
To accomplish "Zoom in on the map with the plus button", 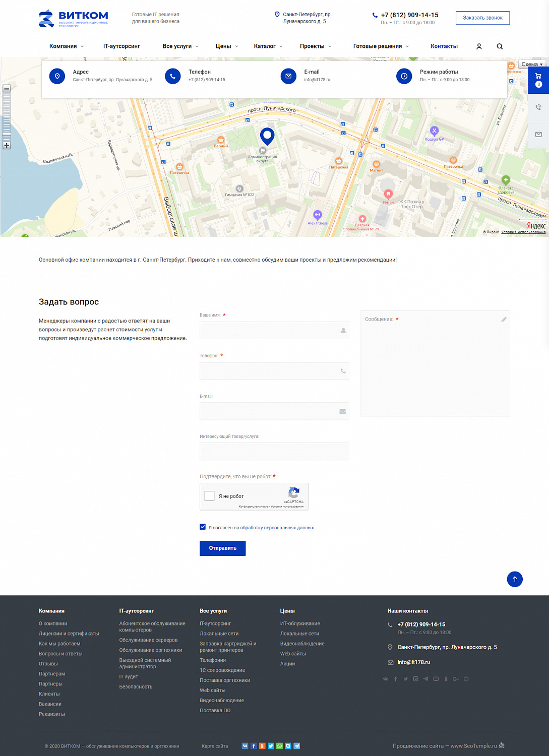I will pos(7,145).
